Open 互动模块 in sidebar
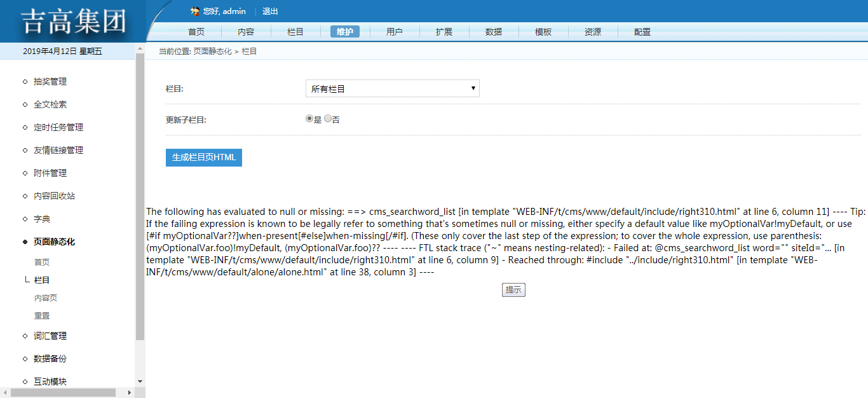Image resolution: width=868 pixels, height=398 pixels. [50, 381]
